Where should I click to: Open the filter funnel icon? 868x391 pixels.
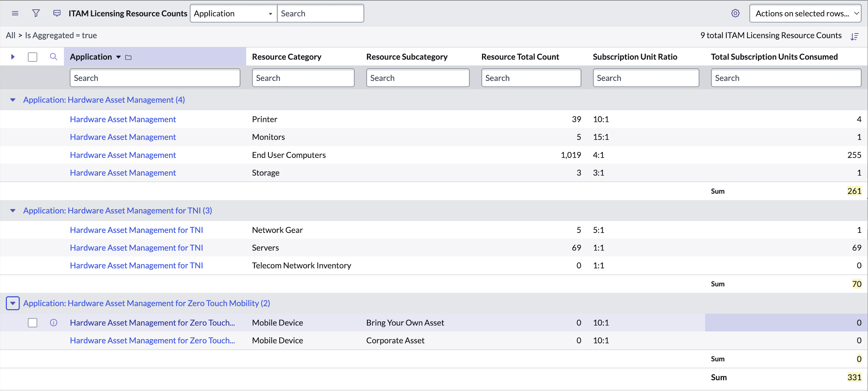click(36, 13)
